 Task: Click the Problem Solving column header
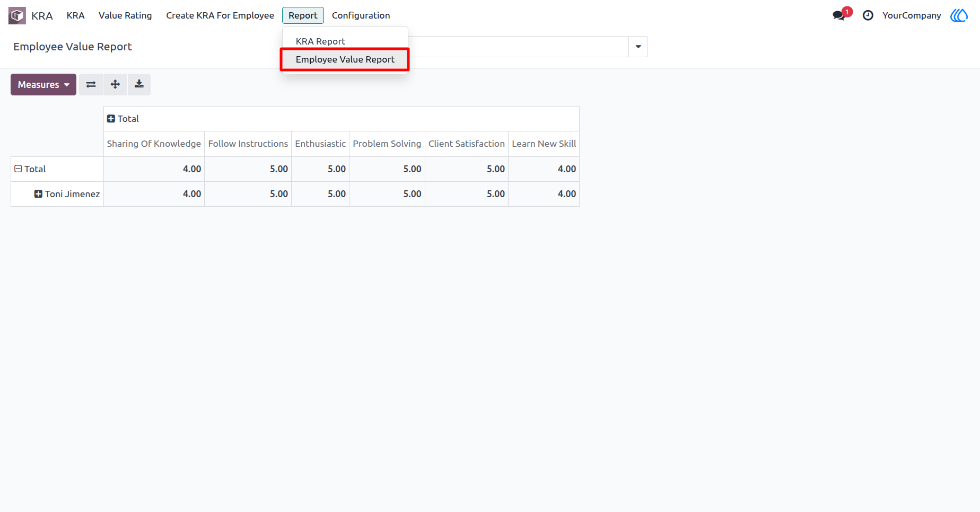point(387,144)
